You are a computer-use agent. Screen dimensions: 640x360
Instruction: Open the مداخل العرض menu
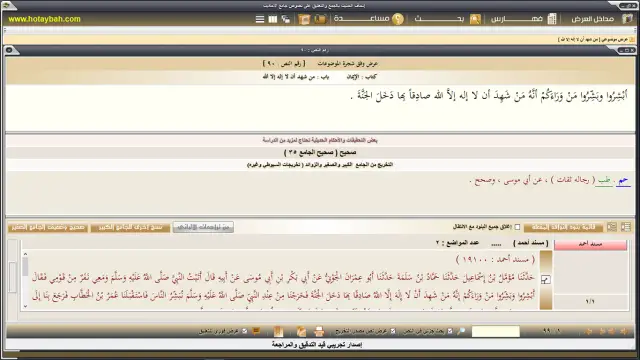(x=592, y=19)
